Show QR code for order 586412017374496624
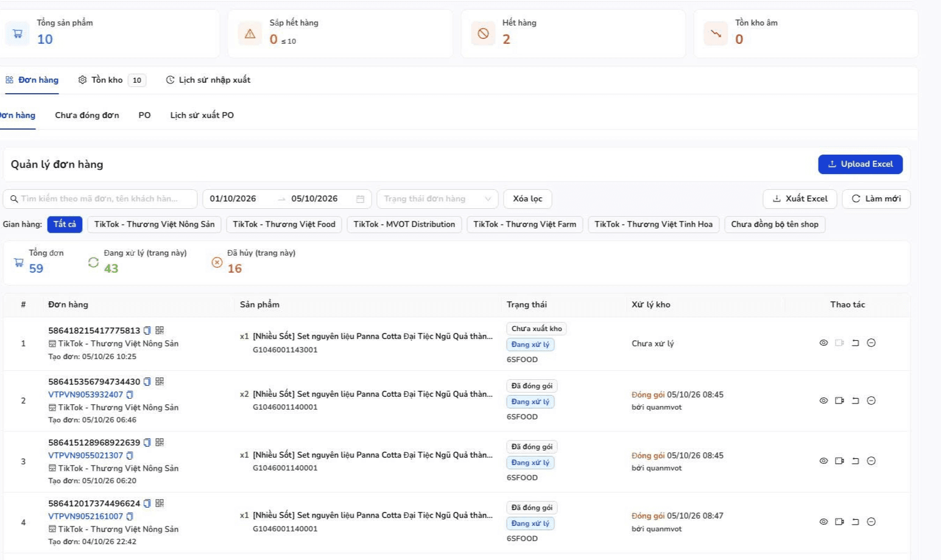The height and width of the screenshot is (560, 941). (160, 503)
